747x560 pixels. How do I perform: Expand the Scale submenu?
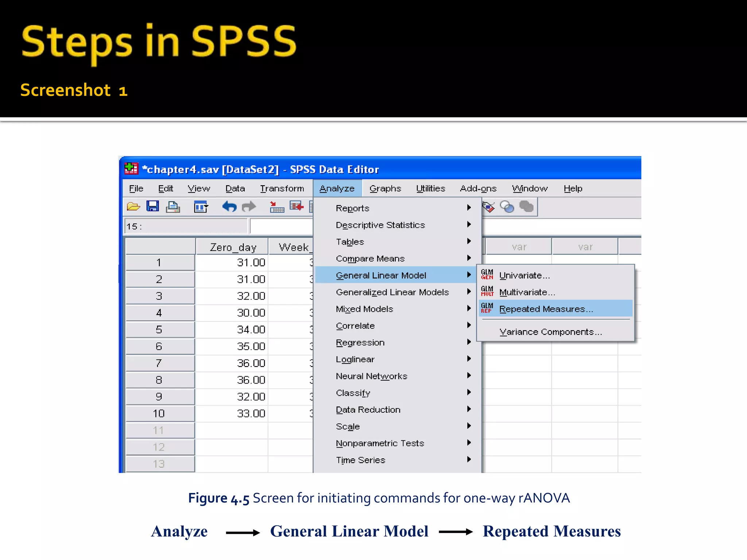tap(398, 426)
